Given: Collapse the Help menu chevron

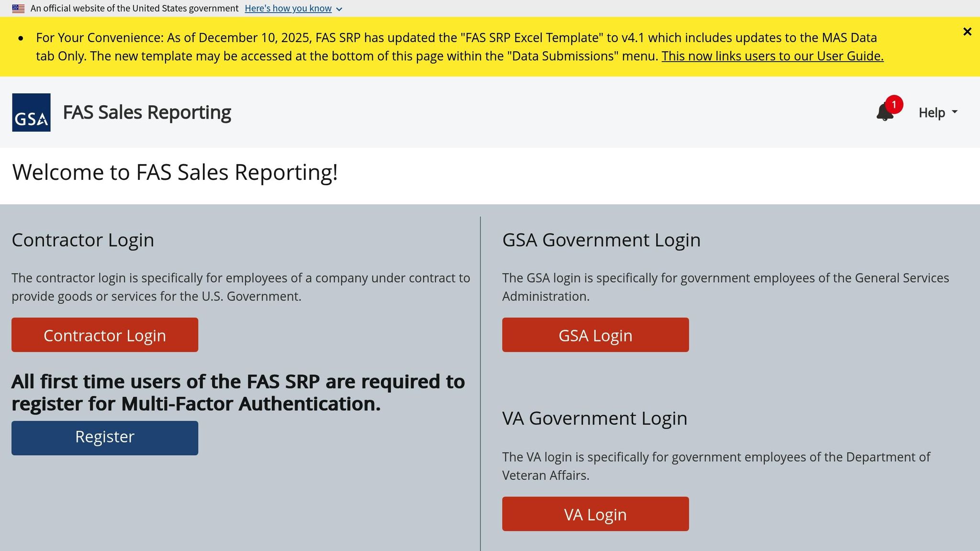Looking at the screenshot, I should [x=955, y=113].
